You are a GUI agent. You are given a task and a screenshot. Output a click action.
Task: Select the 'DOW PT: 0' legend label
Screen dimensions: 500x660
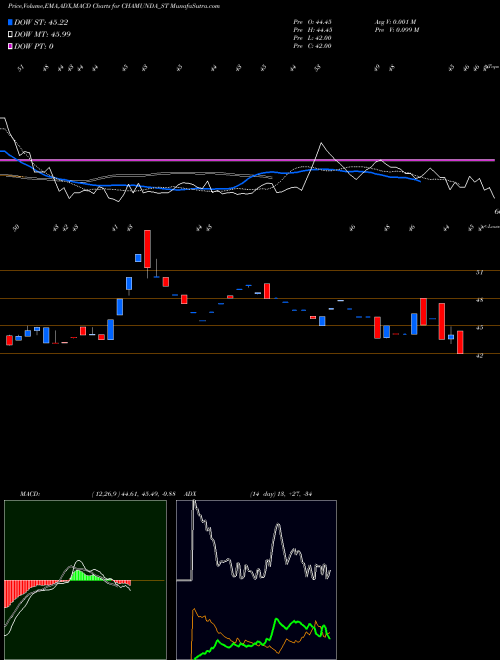[x=34, y=46]
